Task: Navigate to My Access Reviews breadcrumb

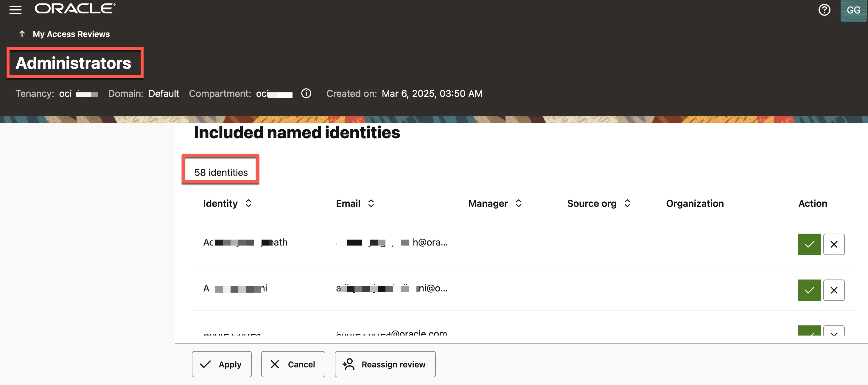Action: [x=71, y=34]
